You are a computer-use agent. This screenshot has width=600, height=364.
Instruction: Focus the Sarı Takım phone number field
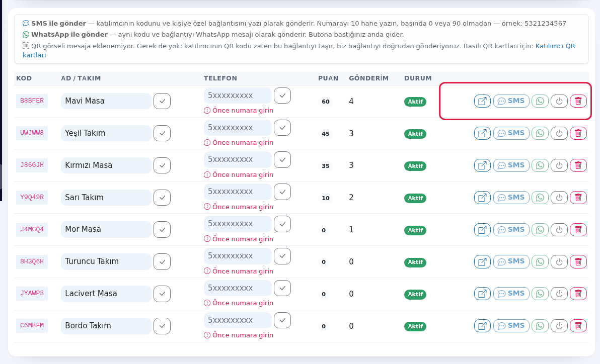[x=238, y=192]
